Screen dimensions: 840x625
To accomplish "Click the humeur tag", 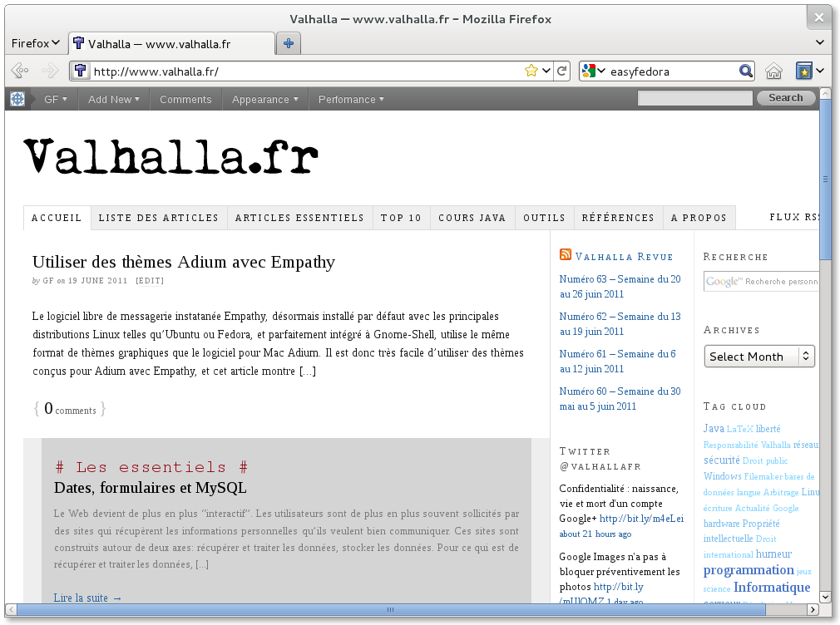I will tap(773, 554).
